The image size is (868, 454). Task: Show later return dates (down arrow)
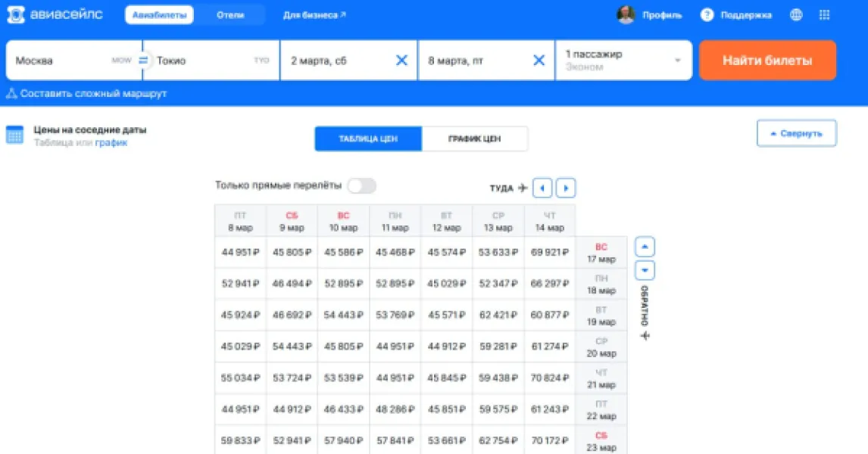point(645,270)
